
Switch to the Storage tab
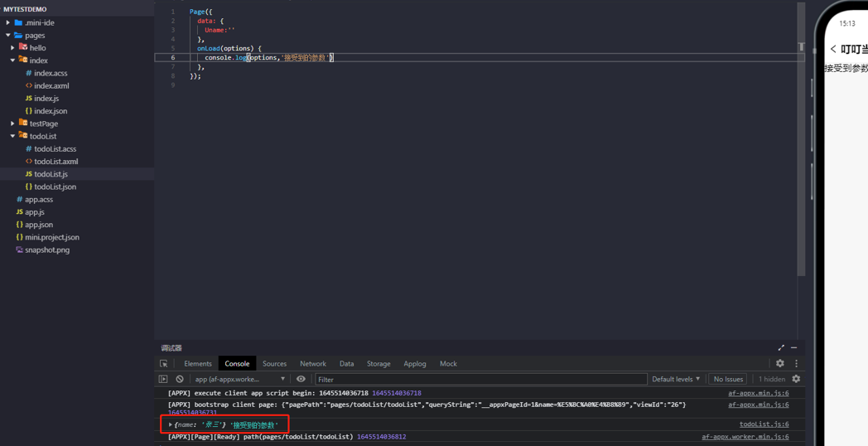click(x=379, y=363)
